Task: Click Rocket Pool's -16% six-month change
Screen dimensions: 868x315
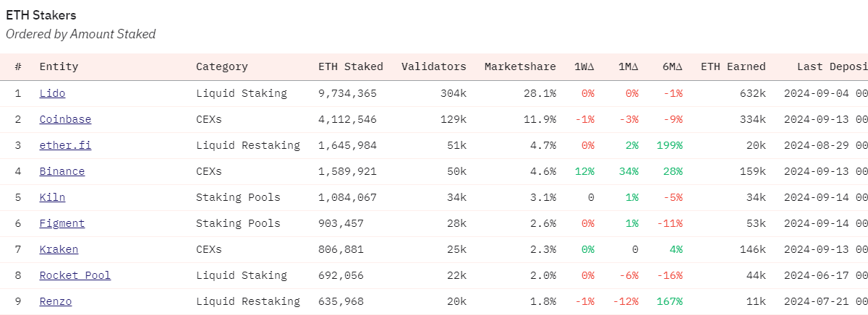Action: (670, 275)
